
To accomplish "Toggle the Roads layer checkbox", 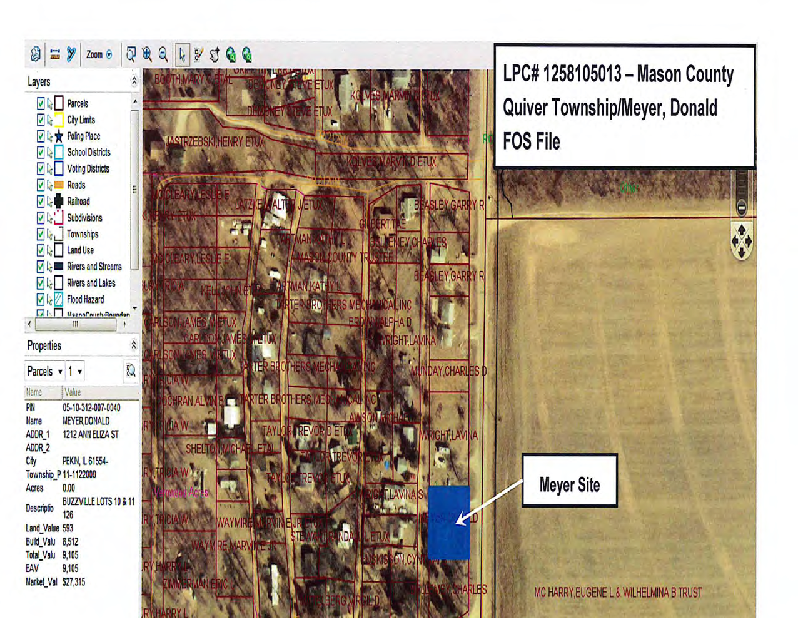I will [41, 185].
